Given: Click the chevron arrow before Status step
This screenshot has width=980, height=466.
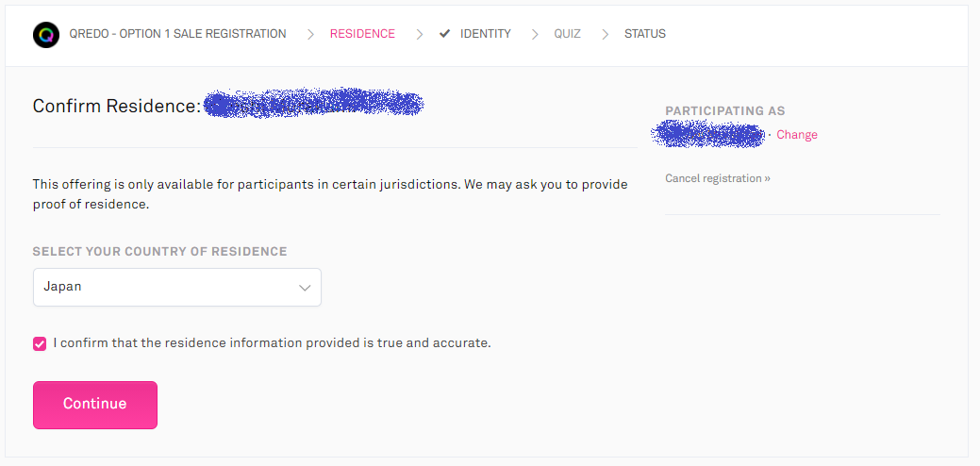Looking at the screenshot, I should click(605, 35).
